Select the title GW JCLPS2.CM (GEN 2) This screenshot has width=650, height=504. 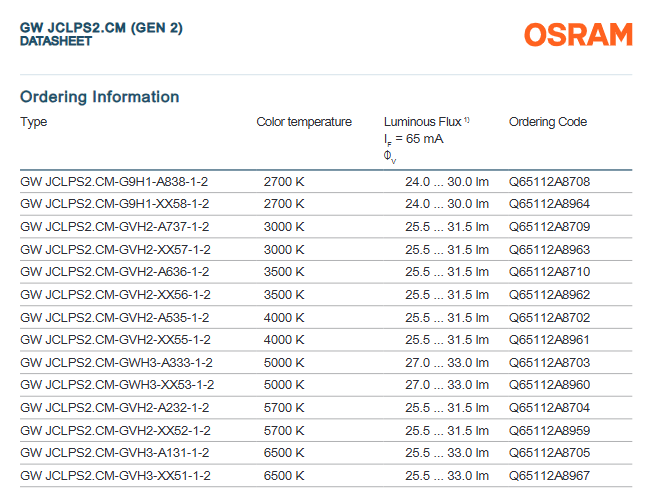(101, 28)
